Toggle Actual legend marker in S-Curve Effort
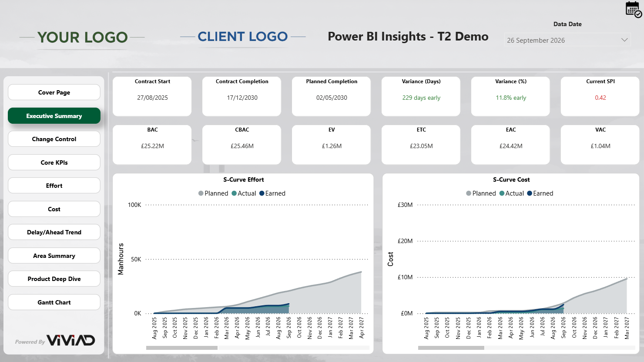The width and height of the screenshot is (644, 362). [x=234, y=193]
